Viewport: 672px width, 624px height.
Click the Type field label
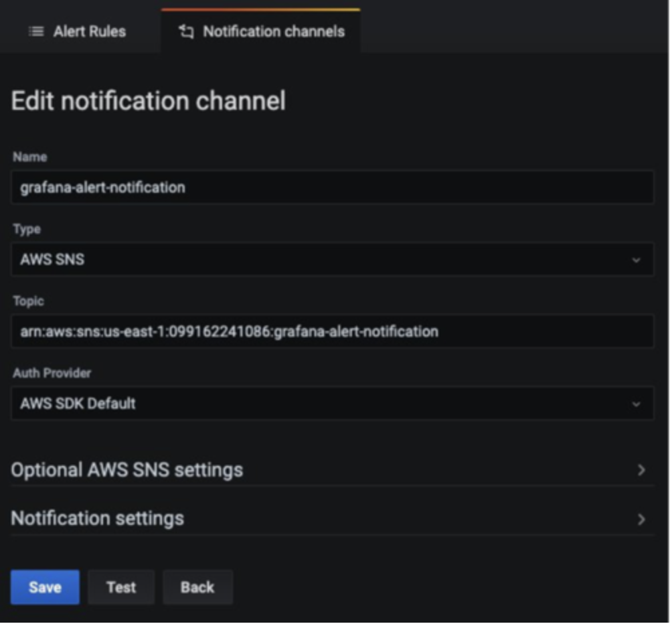[27, 229]
